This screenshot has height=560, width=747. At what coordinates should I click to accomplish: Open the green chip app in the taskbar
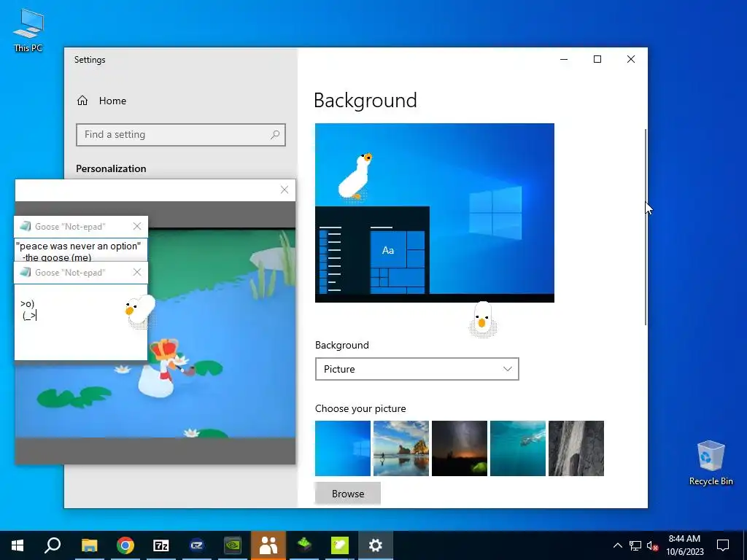pyautogui.click(x=304, y=545)
